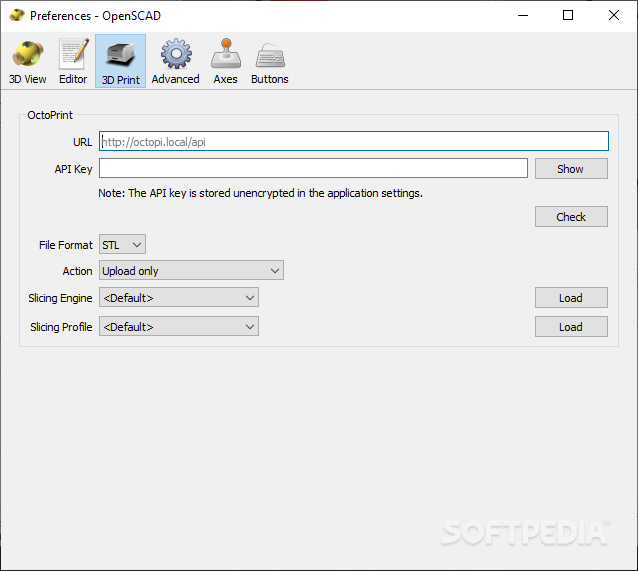Load the slicing profiles list
The image size is (638, 571).
571,327
